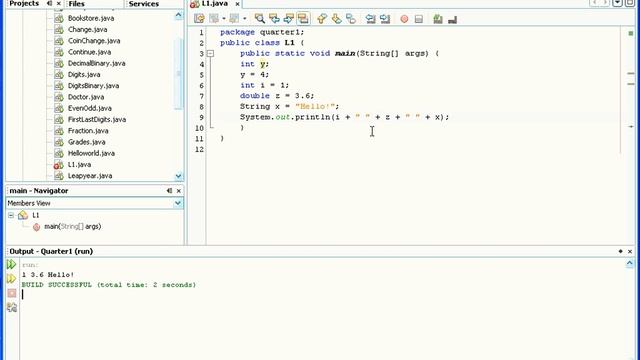Close the L1.java editor tab
The image size is (640, 360).
237,4
